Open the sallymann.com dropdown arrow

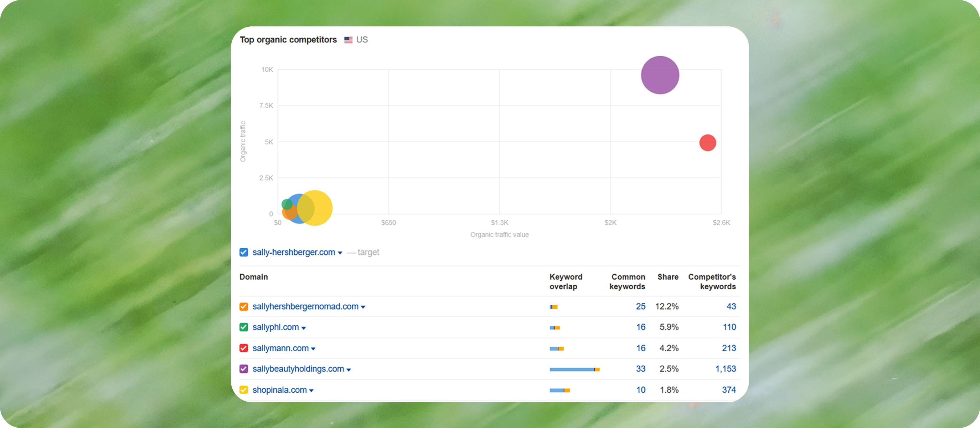point(313,349)
